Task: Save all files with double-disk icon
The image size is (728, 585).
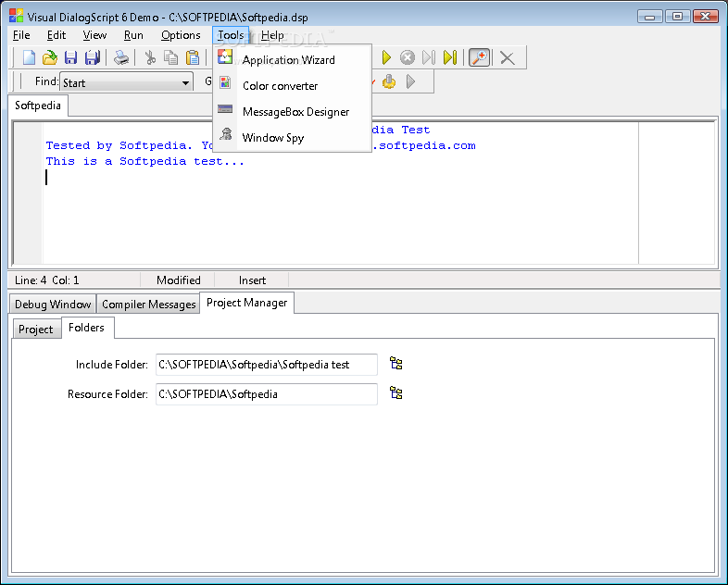Action: (93, 57)
